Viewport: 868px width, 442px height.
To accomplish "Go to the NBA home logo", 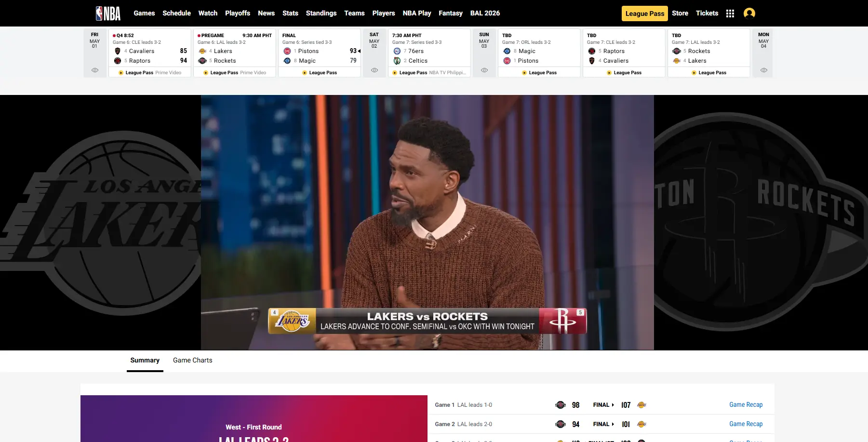I will (108, 13).
